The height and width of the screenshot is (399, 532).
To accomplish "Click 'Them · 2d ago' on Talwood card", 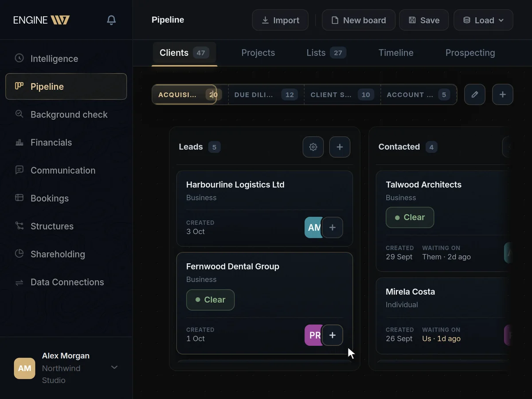I will (446, 257).
